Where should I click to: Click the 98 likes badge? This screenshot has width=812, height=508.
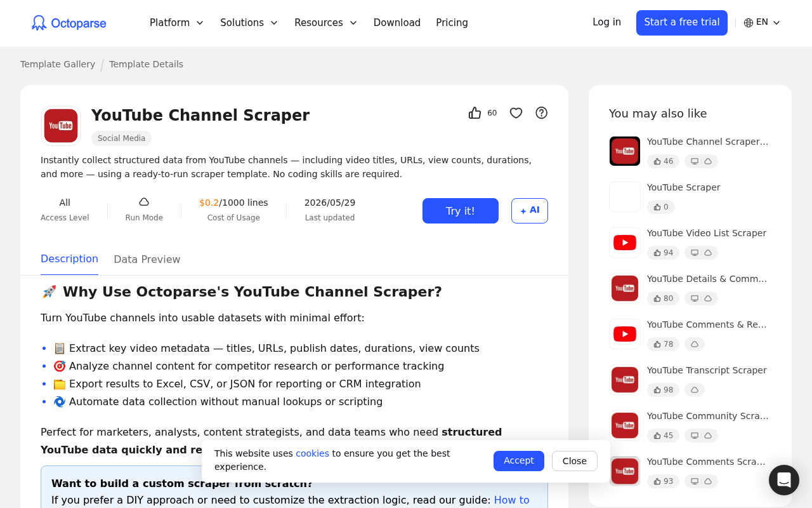click(x=663, y=390)
